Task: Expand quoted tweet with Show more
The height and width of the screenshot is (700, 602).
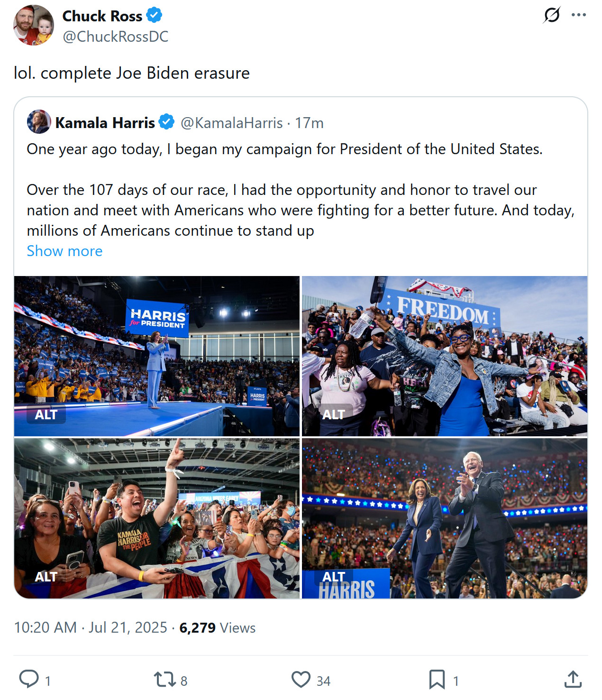Action: coord(64,251)
